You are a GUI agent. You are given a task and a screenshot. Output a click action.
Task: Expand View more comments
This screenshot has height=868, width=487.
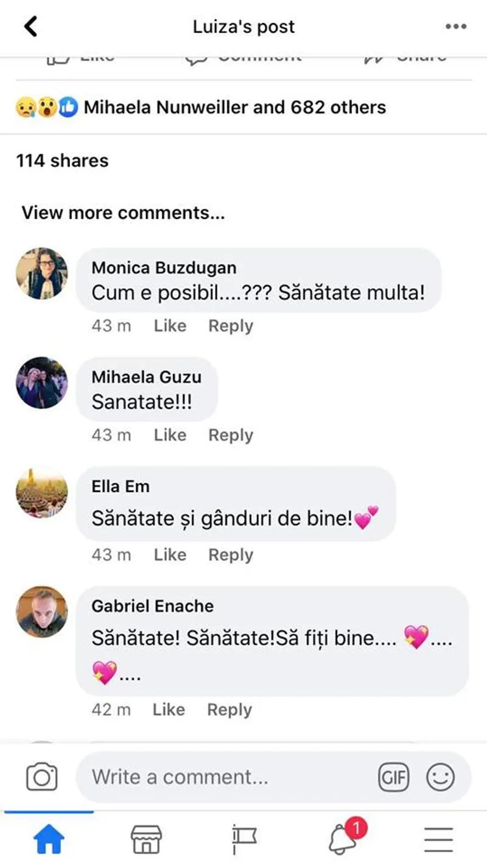pyautogui.click(x=123, y=213)
